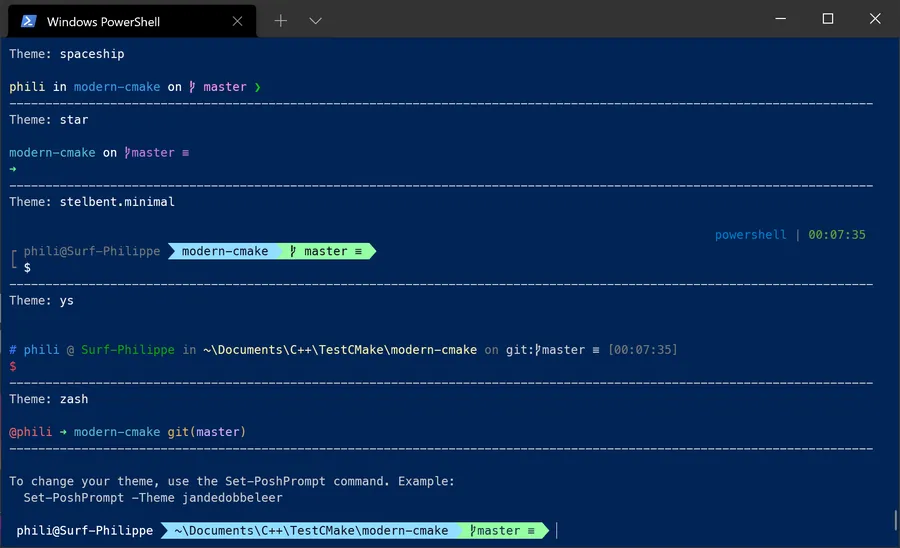This screenshot has width=900, height=548.
Task: Click the 'Theme: ys' text
Action: point(41,301)
